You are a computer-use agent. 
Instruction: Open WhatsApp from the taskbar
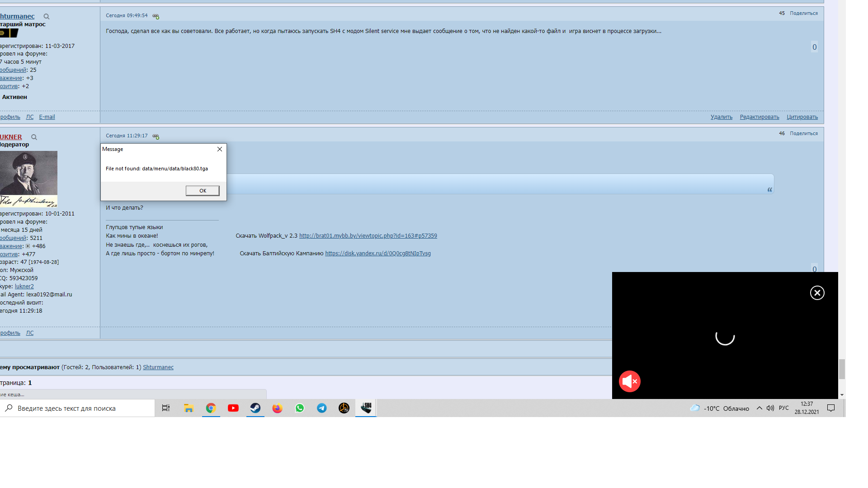click(300, 408)
